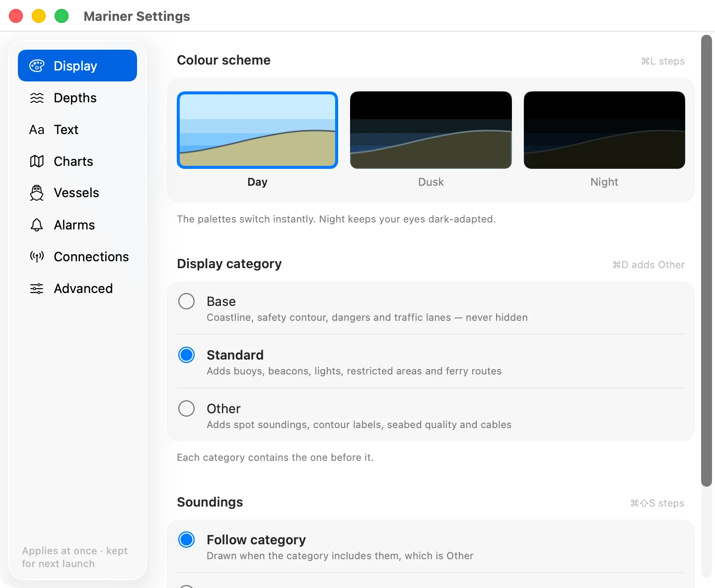Open Depths settings via the waves icon

[x=37, y=98]
